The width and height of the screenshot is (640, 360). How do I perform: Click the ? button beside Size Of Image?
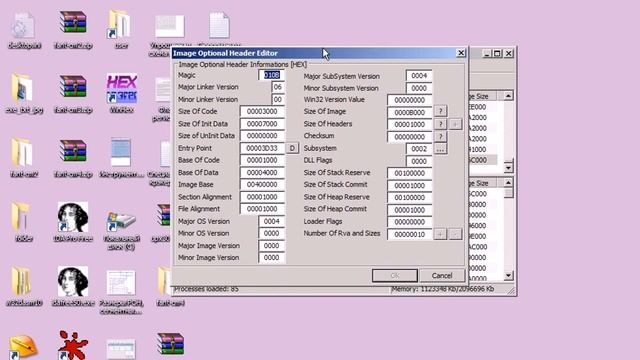[x=440, y=111]
